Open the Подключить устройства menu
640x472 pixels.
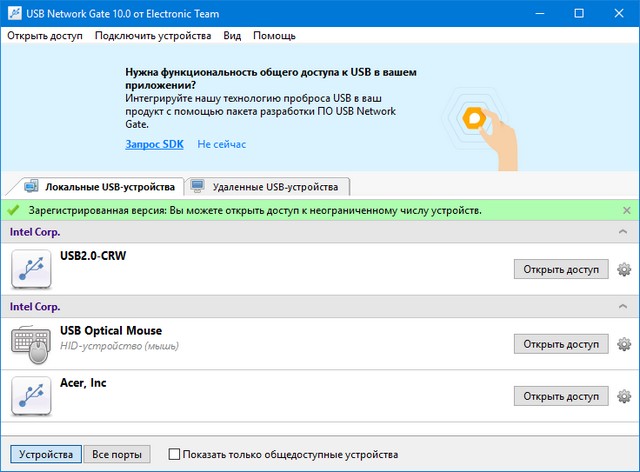coord(153,36)
